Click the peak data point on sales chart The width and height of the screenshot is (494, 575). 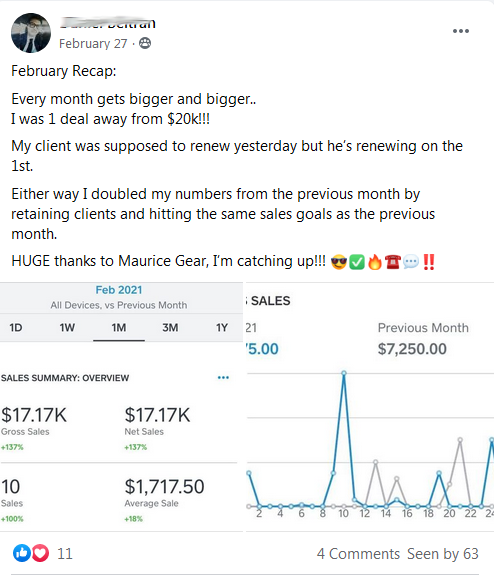click(344, 373)
